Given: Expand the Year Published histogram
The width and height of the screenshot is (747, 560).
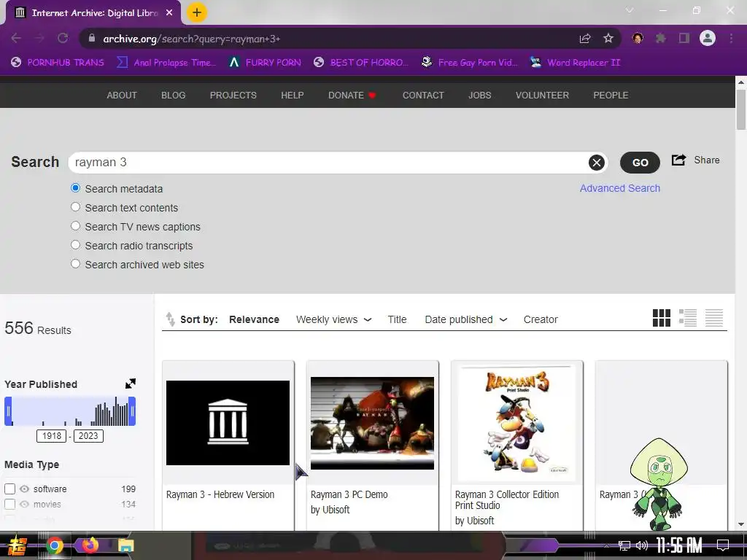Looking at the screenshot, I should coord(131,384).
